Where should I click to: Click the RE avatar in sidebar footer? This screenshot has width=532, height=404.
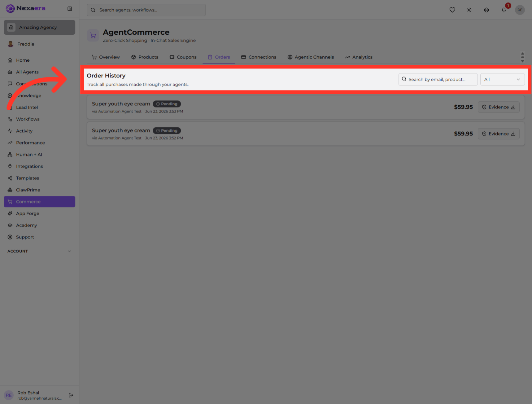coord(9,395)
